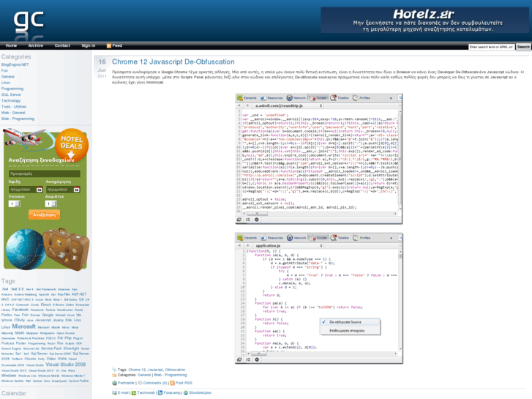Viewport: 532px width, 399px height.
Task: Click the Visual Studio 2008 tag
Action: (65, 365)
